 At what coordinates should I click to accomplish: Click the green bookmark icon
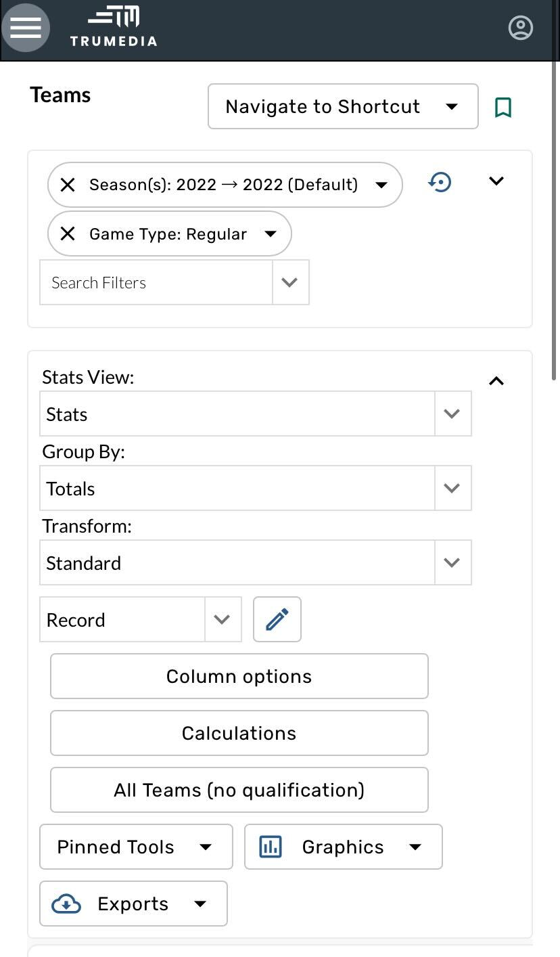(x=503, y=107)
